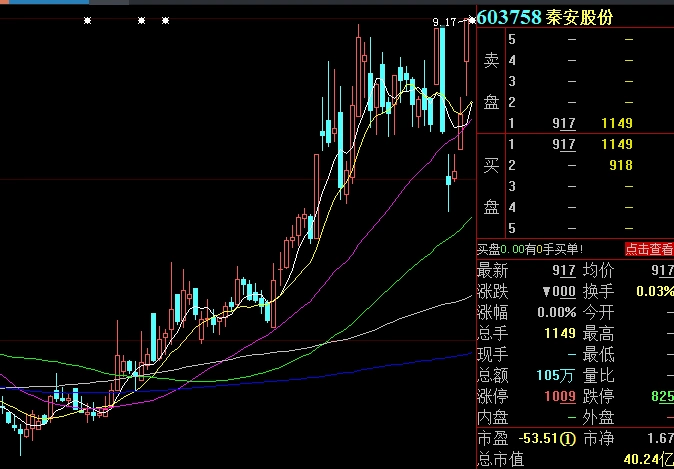The image size is (674, 469).
Task: Select the 卖盘 sell order panel label
Action: (490, 80)
